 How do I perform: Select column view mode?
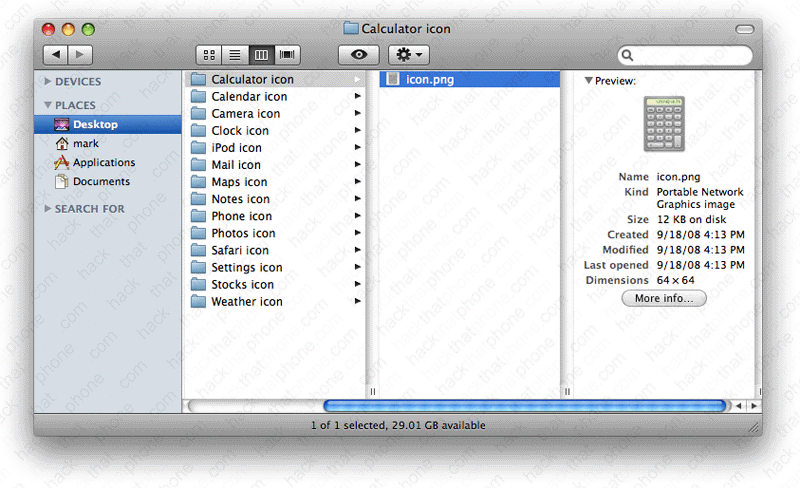coord(262,55)
